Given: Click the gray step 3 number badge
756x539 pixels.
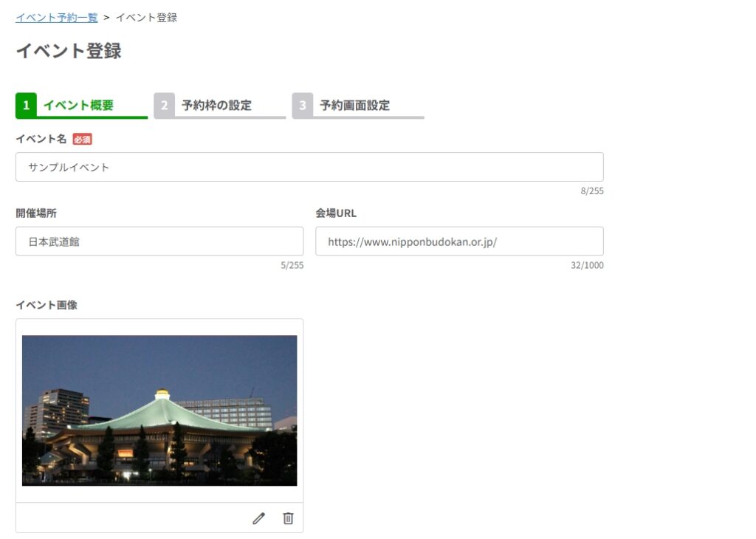Looking at the screenshot, I should click(302, 106).
